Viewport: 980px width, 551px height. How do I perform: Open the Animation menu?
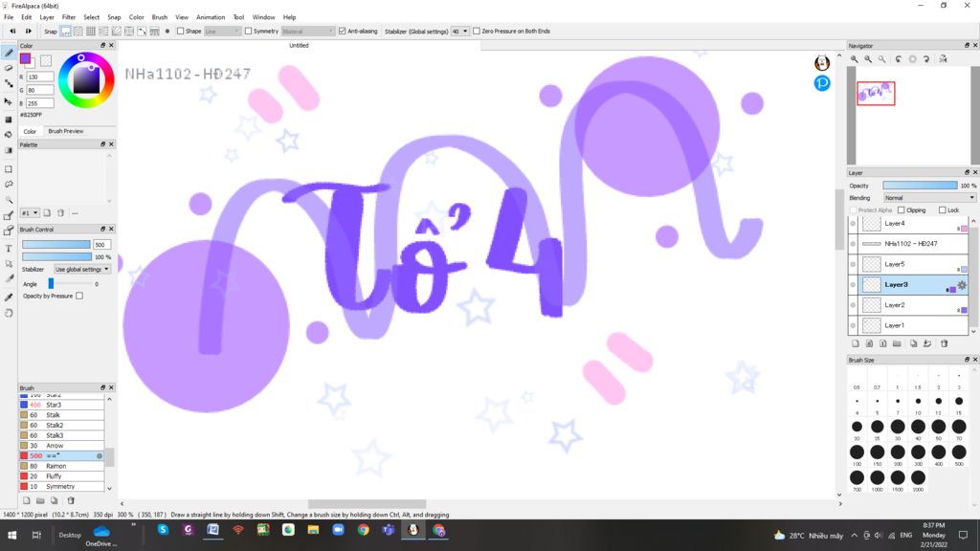pyautogui.click(x=211, y=17)
